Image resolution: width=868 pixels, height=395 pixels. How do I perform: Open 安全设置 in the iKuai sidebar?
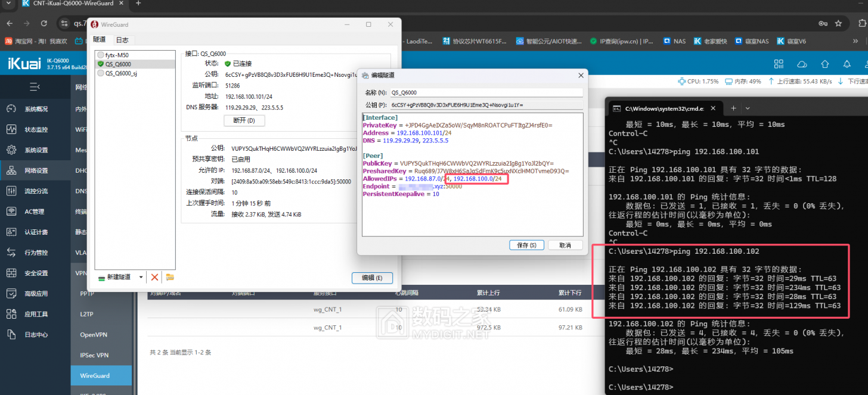35,273
